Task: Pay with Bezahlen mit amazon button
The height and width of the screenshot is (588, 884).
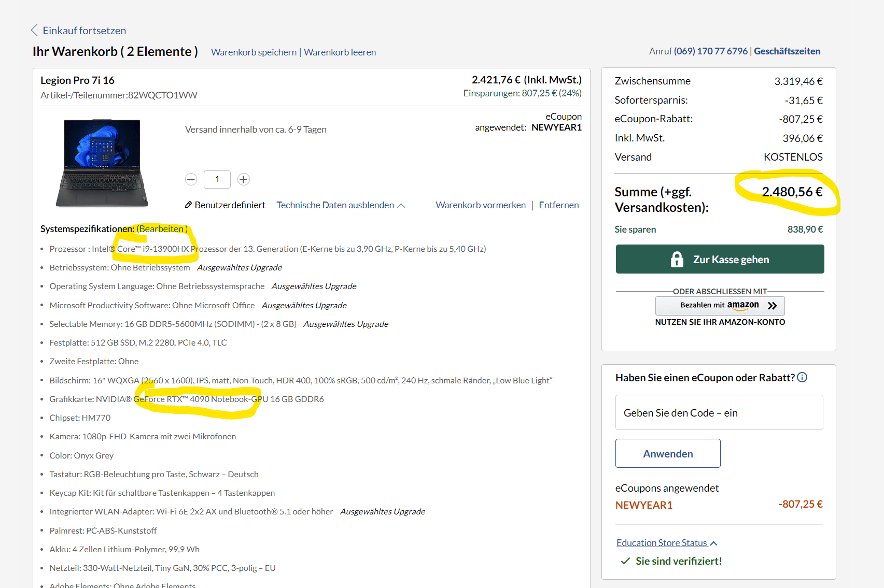Action: pyautogui.click(x=720, y=306)
